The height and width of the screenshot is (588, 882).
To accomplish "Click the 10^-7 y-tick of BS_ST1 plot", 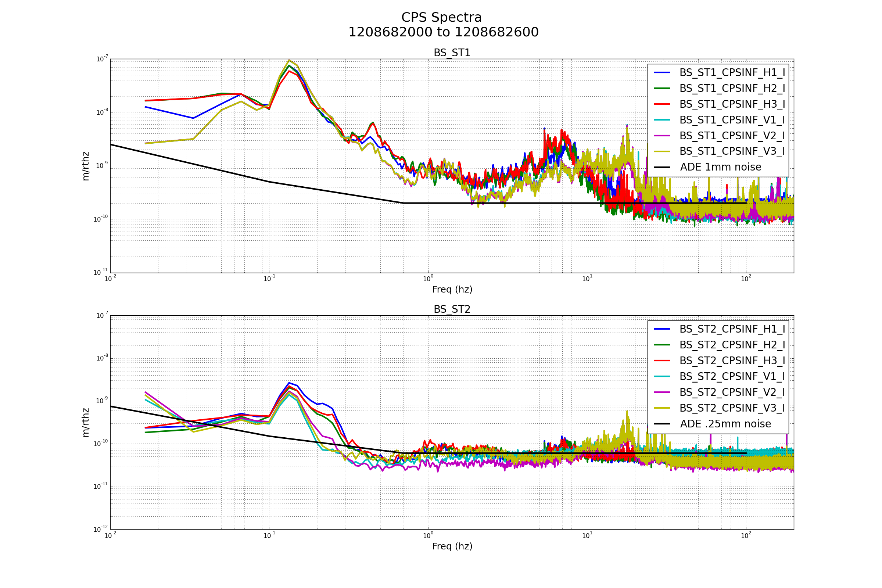I will [x=102, y=58].
